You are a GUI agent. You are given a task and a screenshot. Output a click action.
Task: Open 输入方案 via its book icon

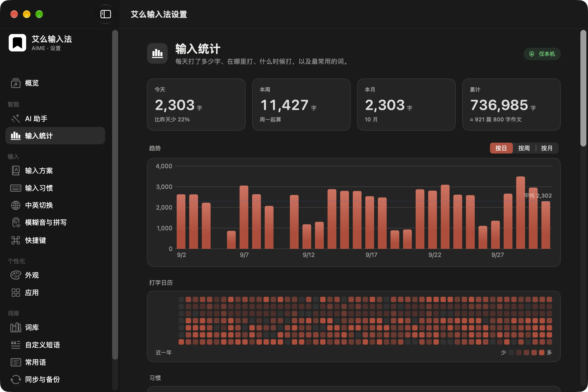16,171
